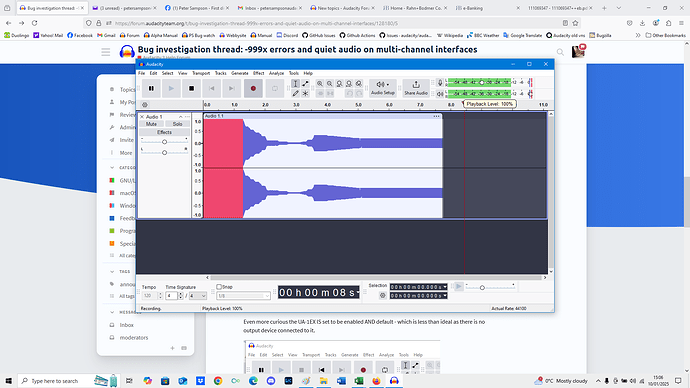
Task: Click the Silence audio selection icon
Action: point(330,93)
